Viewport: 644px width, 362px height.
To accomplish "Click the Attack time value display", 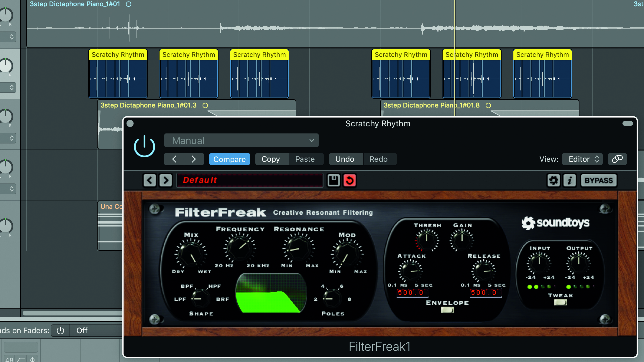I will [412, 292].
